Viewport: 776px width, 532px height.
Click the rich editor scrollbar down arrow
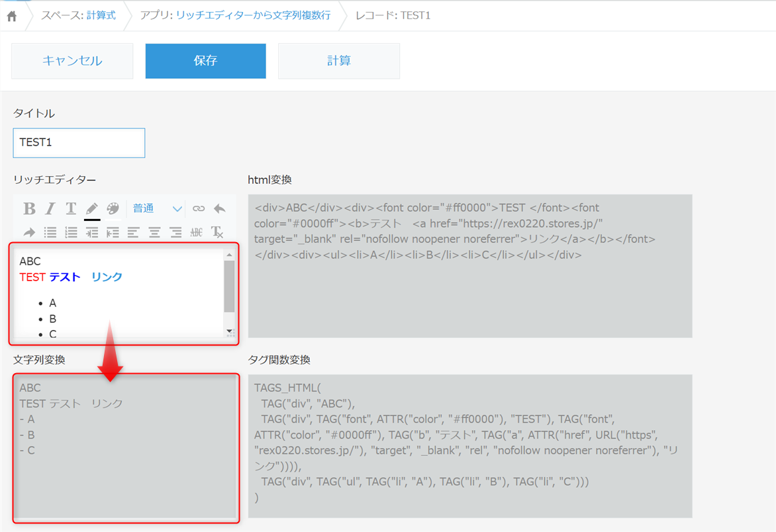(229, 331)
